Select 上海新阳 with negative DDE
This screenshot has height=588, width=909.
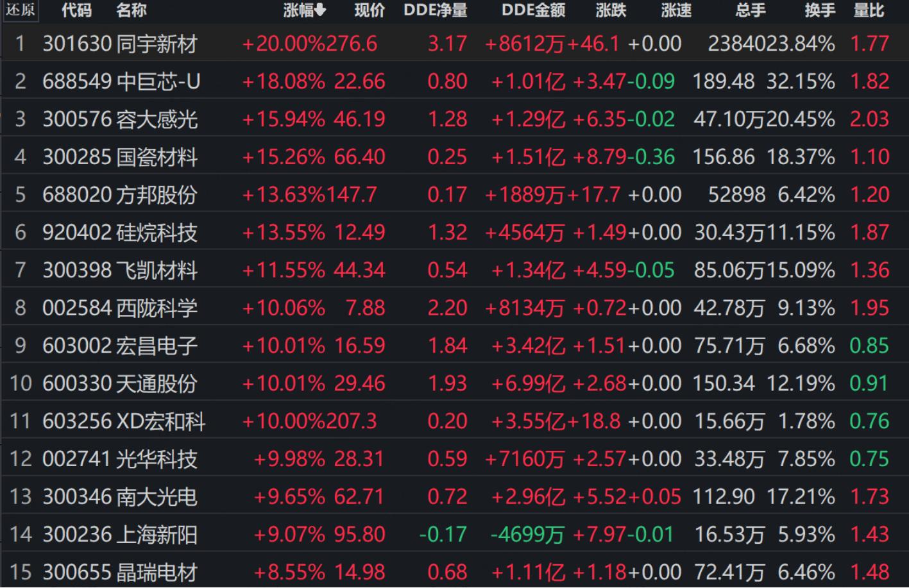454,534
